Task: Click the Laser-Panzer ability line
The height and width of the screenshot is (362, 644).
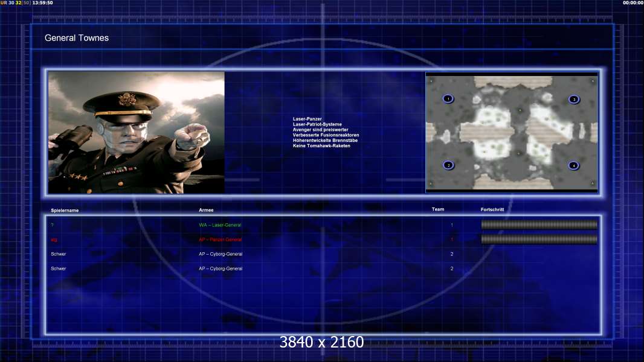Action: point(308,119)
